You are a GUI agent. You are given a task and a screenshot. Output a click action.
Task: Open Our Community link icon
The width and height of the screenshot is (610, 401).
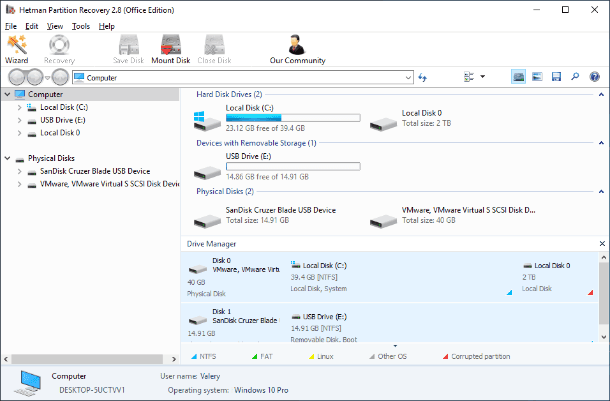[x=297, y=49]
